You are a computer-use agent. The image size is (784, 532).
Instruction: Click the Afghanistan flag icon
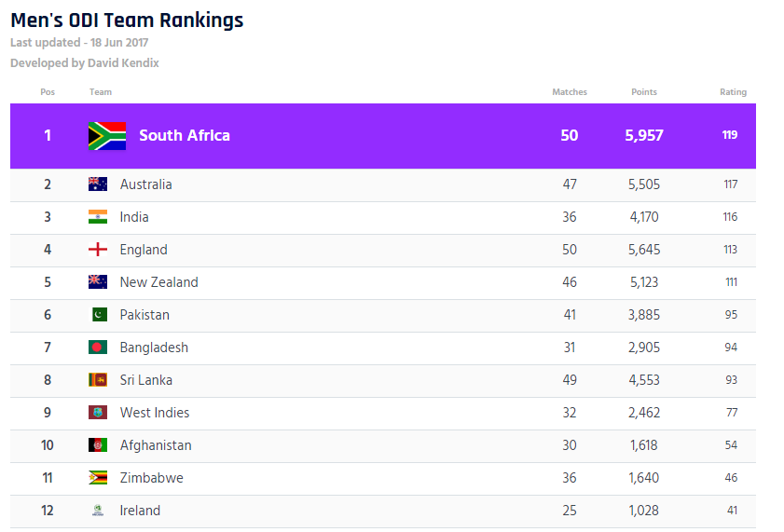tap(98, 445)
